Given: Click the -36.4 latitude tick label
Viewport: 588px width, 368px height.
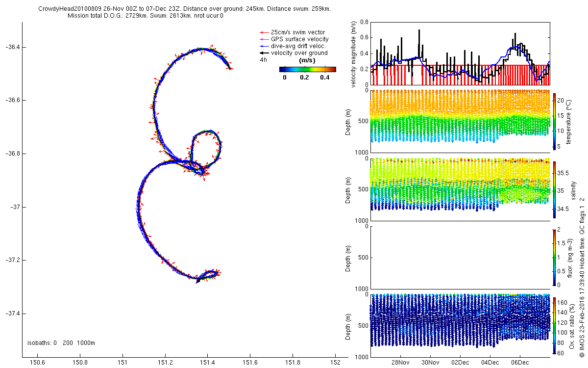Looking at the screenshot, I should (12, 47).
